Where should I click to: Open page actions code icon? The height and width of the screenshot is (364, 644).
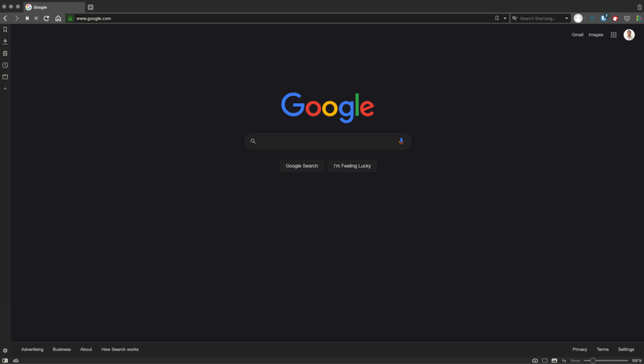coord(564,360)
